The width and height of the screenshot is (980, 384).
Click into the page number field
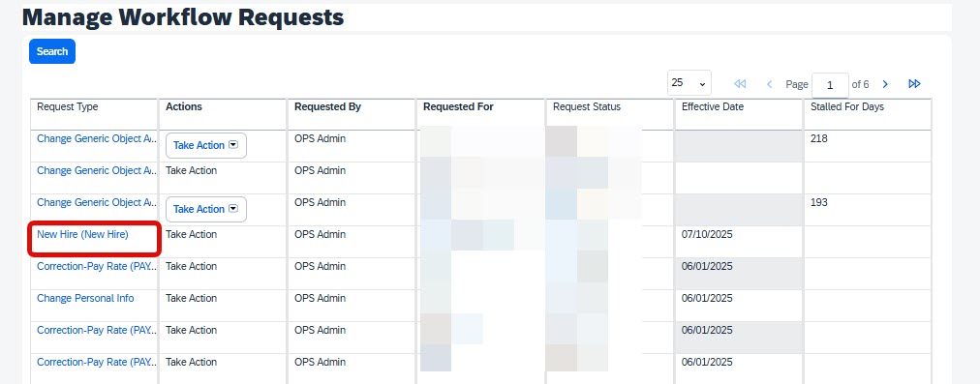pyautogui.click(x=830, y=85)
